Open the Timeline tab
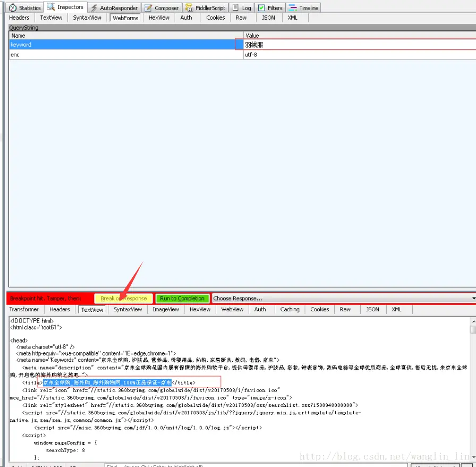 303,8
